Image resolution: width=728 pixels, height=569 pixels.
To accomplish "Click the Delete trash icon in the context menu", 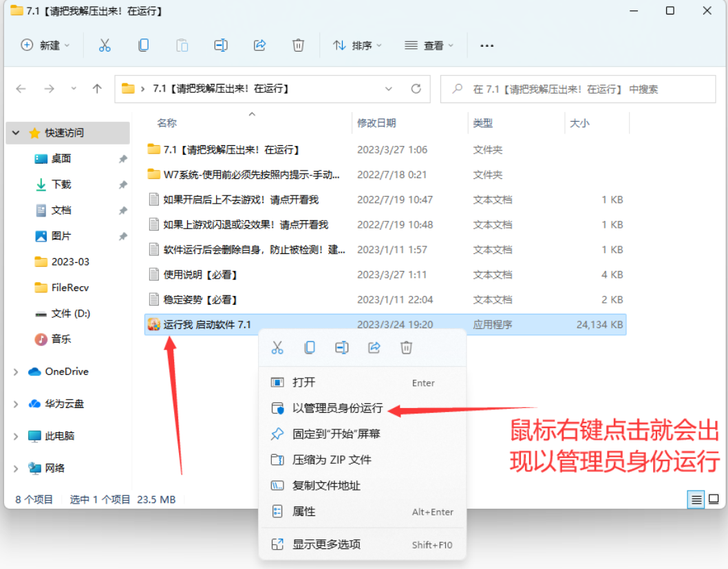I will pos(406,347).
